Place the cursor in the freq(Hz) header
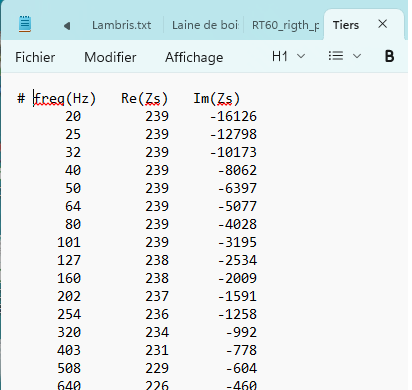 pyautogui.click(x=65, y=99)
